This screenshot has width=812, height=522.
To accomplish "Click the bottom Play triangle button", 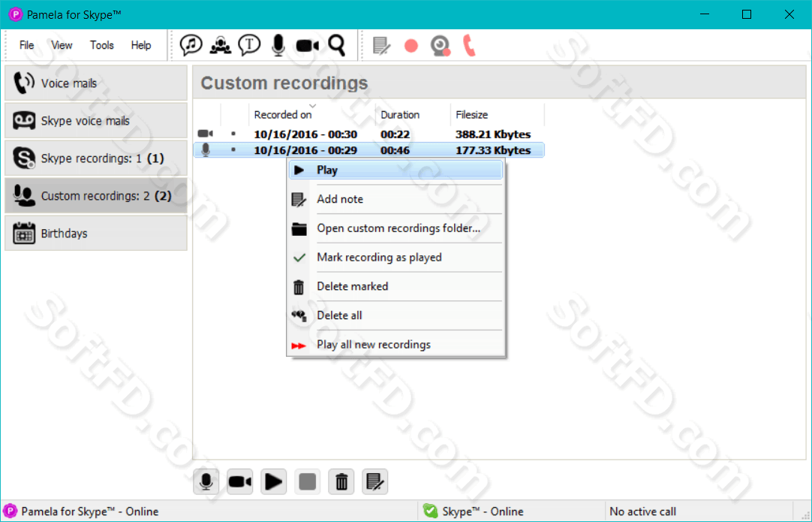I will tap(273, 482).
